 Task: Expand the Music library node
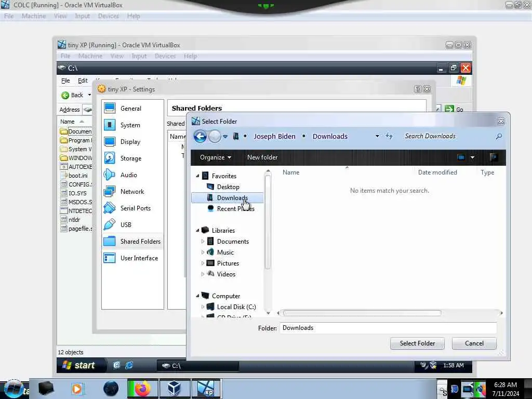coord(203,252)
